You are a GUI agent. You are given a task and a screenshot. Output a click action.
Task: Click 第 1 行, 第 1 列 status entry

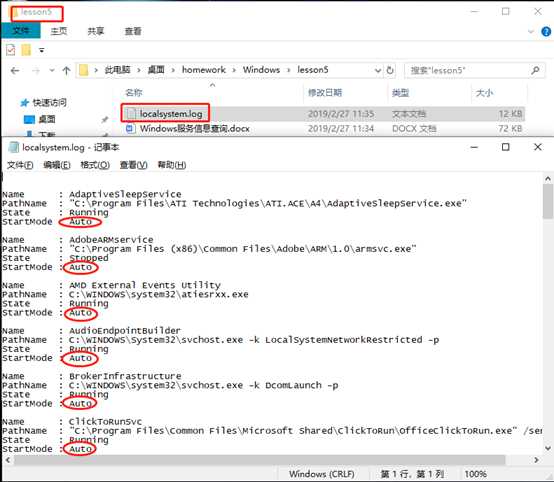point(412,474)
